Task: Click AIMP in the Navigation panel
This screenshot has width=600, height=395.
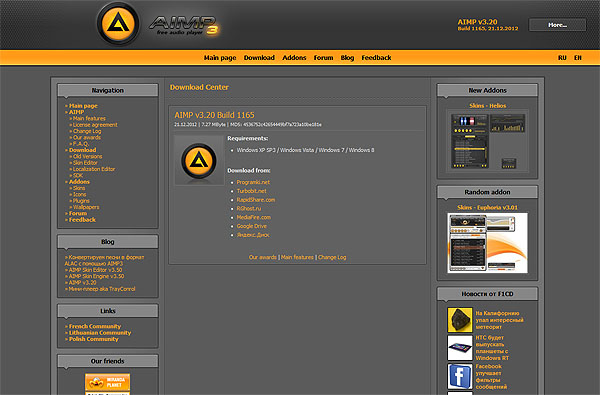Action: (77, 112)
